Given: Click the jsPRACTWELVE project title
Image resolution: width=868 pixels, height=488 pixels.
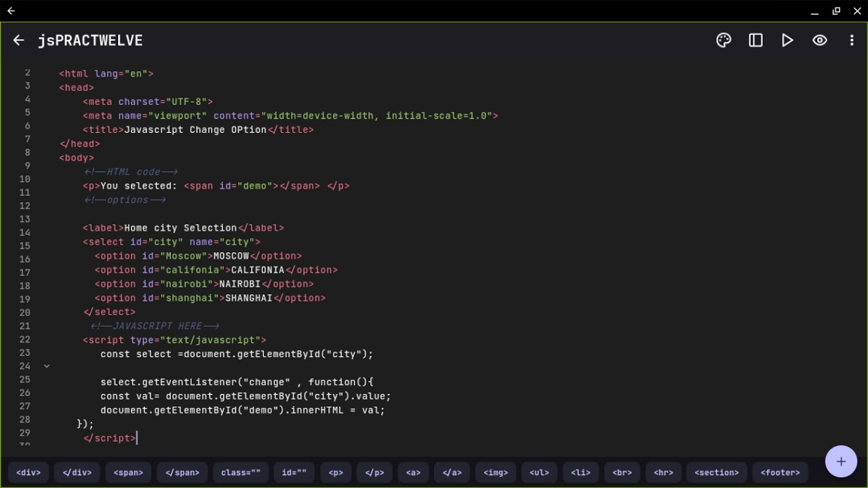Looking at the screenshot, I should [90, 41].
